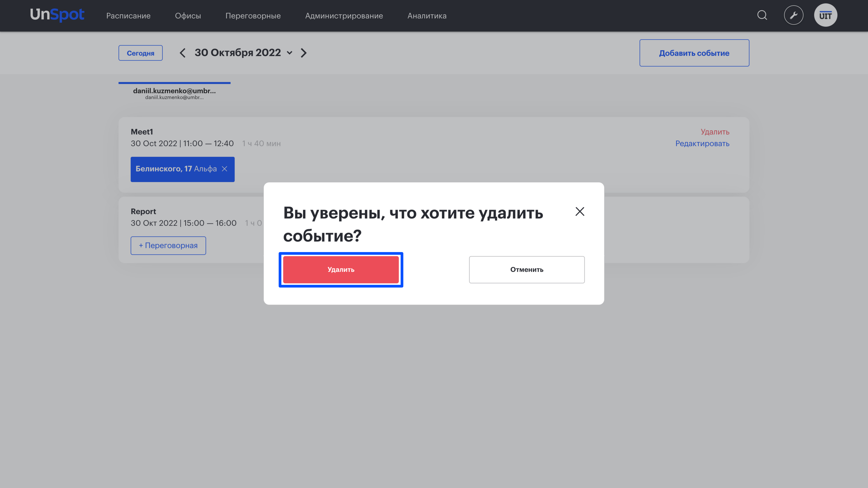Image resolution: width=868 pixels, height=488 pixels.
Task: Open the Аналитика menu
Action: pyautogui.click(x=427, y=16)
